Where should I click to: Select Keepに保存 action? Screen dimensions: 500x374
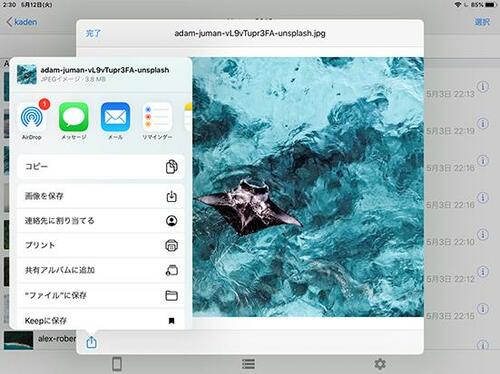[x=101, y=320]
